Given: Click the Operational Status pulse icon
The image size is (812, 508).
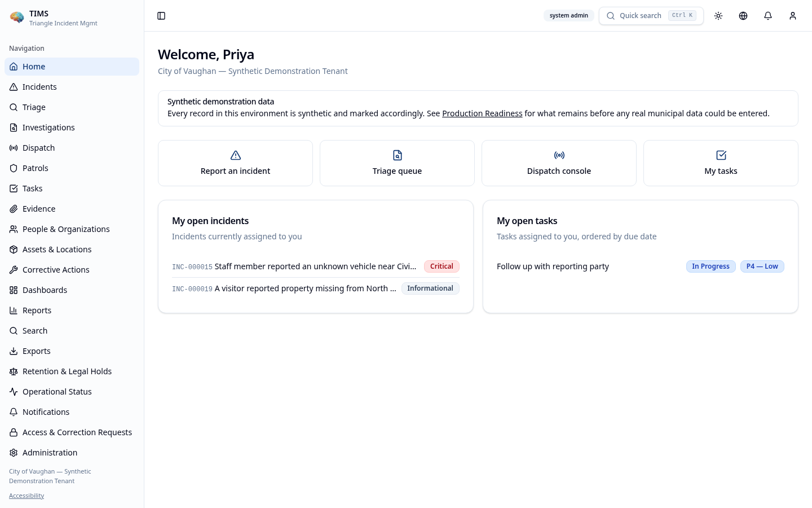Looking at the screenshot, I should [14, 392].
